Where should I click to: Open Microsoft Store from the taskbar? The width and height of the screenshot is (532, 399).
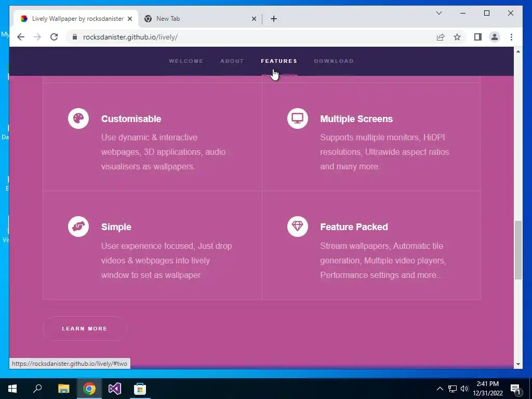point(140,389)
